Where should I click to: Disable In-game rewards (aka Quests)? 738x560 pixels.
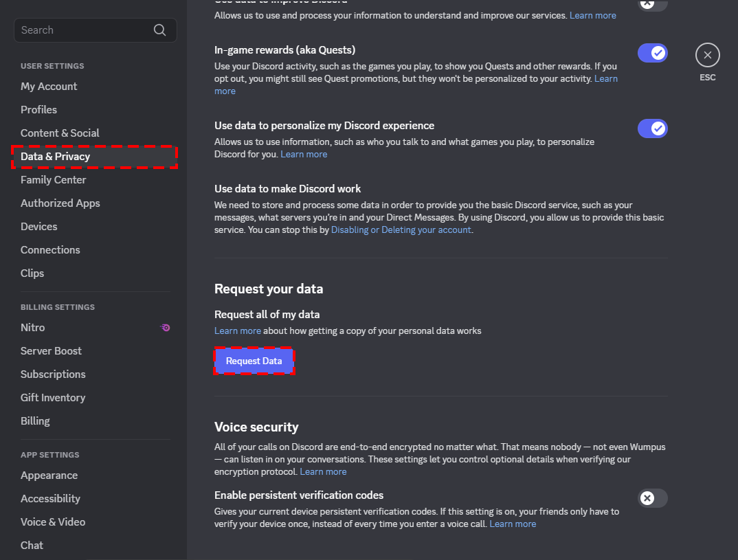click(x=652, y=53)
